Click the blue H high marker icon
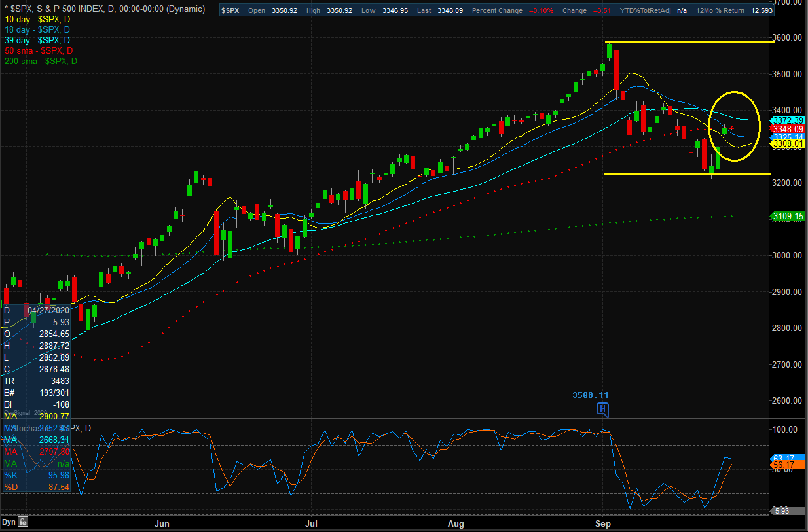808x532 pixels. (603, 410)
